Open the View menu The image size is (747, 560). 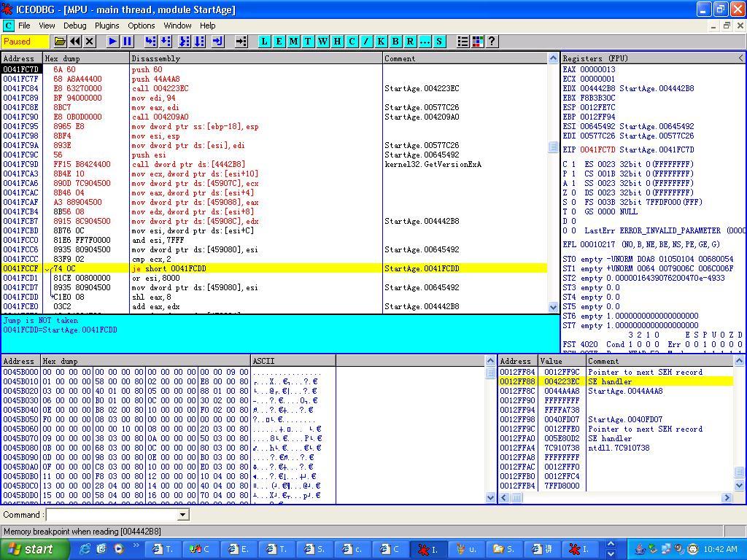click(x=47, y=26)
